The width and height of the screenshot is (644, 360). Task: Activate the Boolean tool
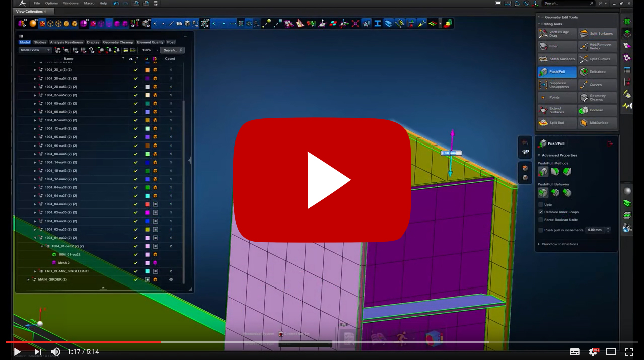point(597,110)
